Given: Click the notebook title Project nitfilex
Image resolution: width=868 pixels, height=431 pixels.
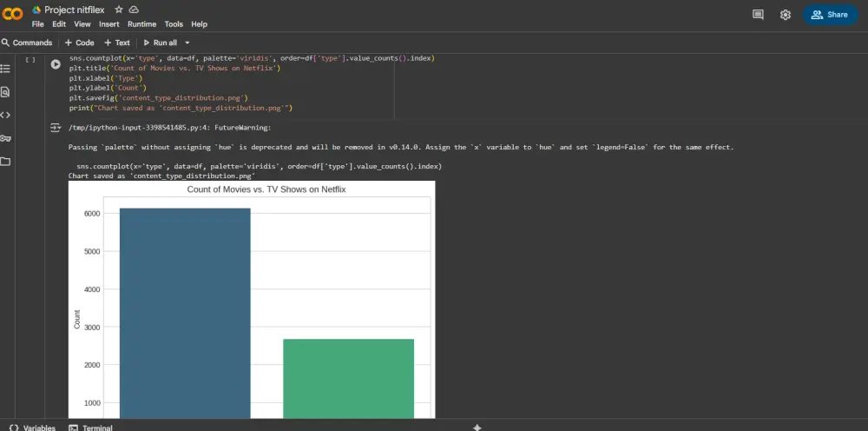Looking at the screenshot, I should pos(74,10).
